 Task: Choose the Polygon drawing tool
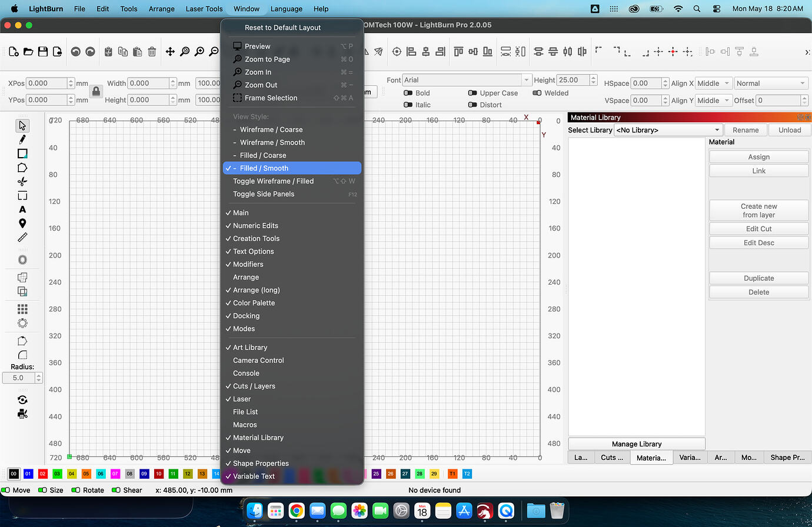tap(22, 168)
